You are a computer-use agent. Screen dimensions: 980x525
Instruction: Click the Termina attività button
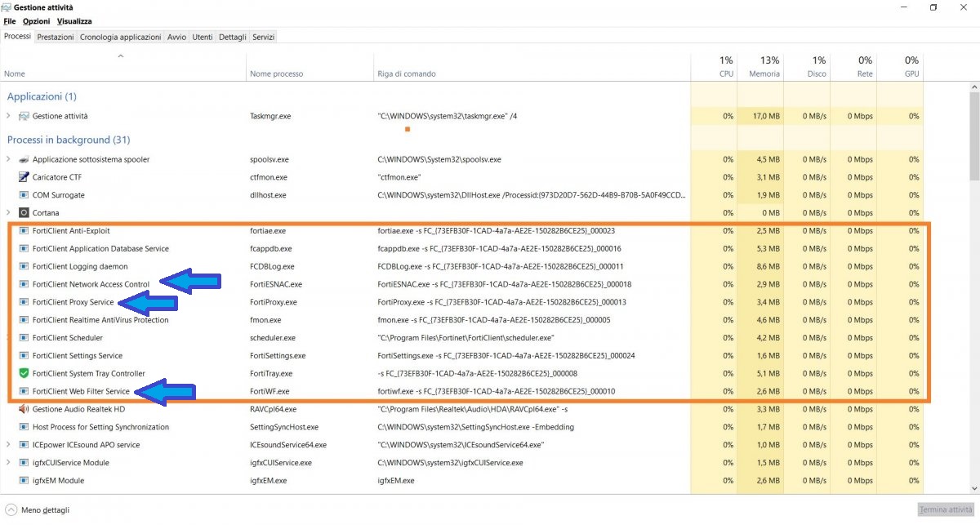946,510
